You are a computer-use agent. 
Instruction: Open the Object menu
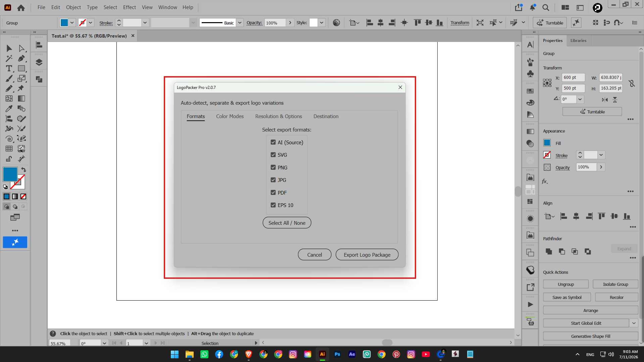pos(73,7)
